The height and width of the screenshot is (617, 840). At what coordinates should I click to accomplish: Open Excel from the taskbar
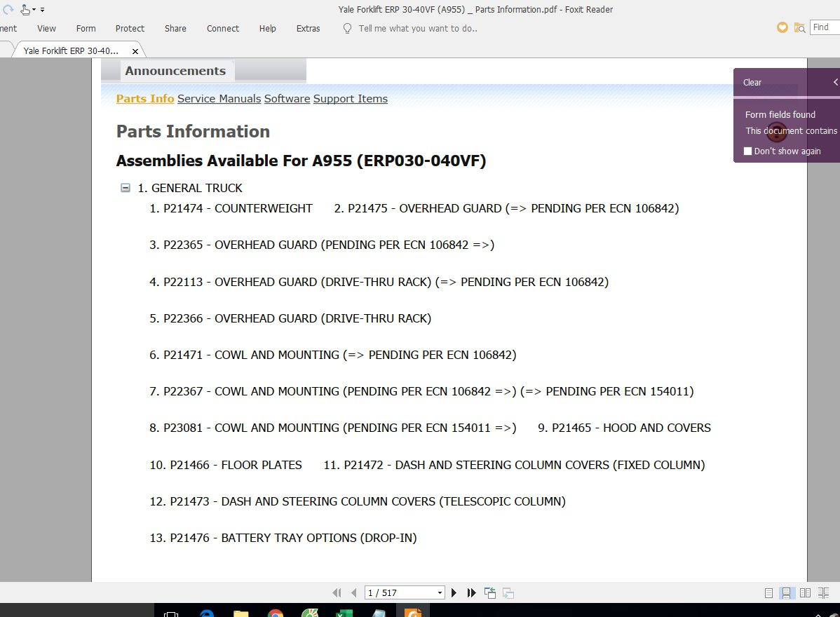pyautogui.click(x=344, y=613)
